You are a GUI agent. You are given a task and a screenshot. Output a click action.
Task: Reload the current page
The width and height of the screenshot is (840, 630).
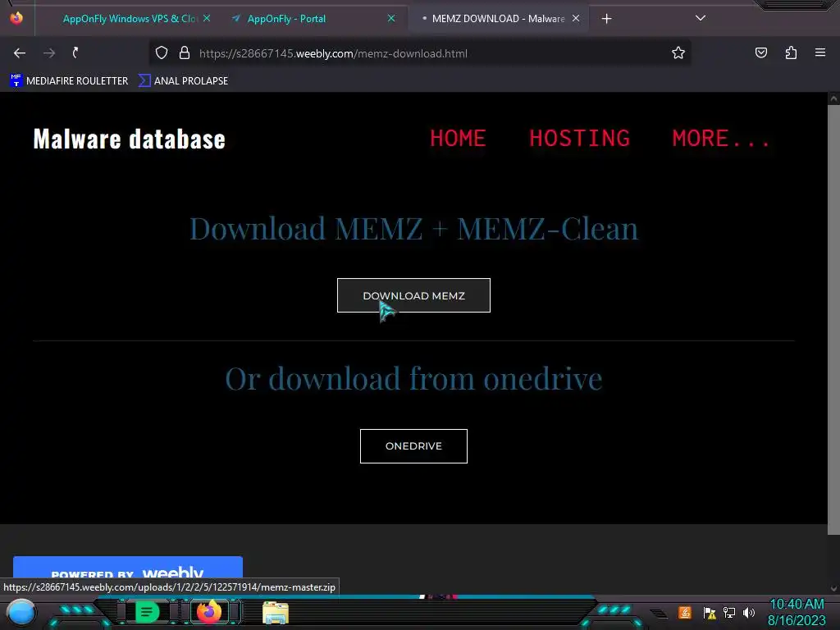pyautogui.click(x=75, y=53)
